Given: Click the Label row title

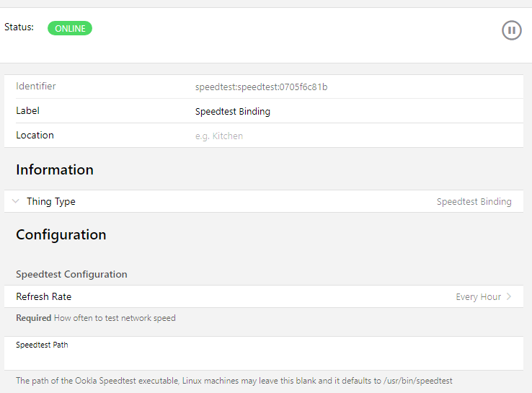Looking at the screenshot, I should (28, 111).
